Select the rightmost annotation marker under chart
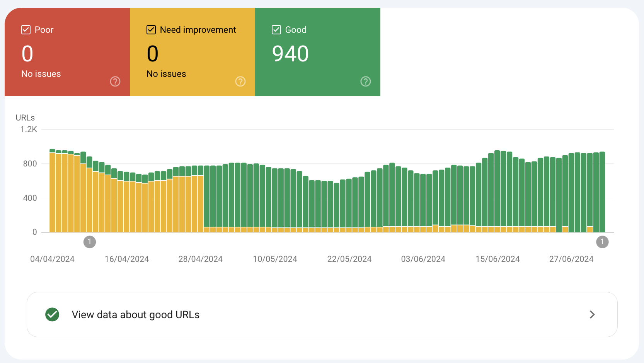The image size is (644, 363). [x=602, y=242]
